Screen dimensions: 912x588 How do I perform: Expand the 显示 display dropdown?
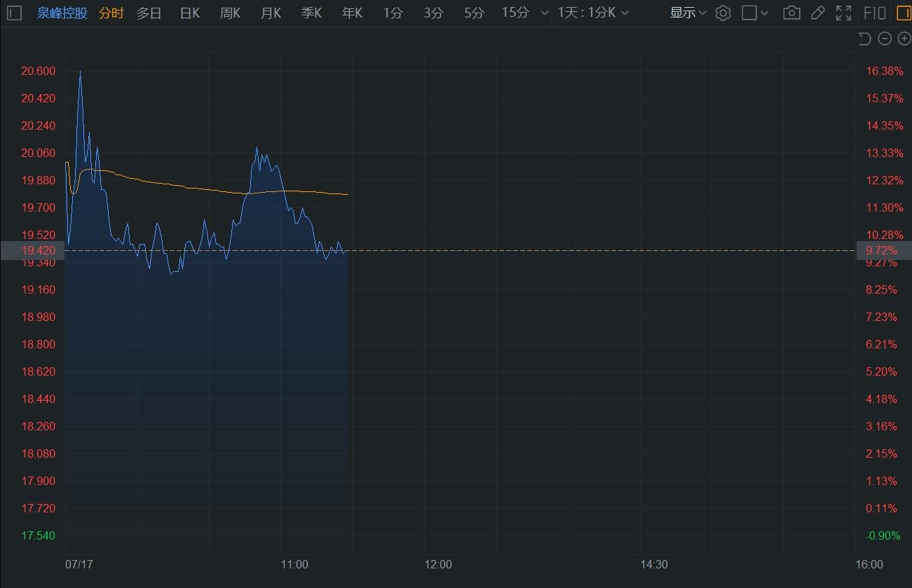tap(688, 13)
